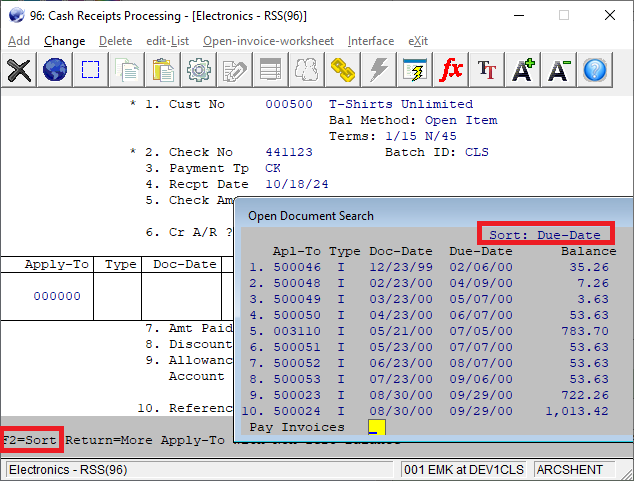Image resolution: width=634 pixels, height=481 pixels.
Task: Click the black X cancel toolbar icon
Action: [x=19, y=70]
